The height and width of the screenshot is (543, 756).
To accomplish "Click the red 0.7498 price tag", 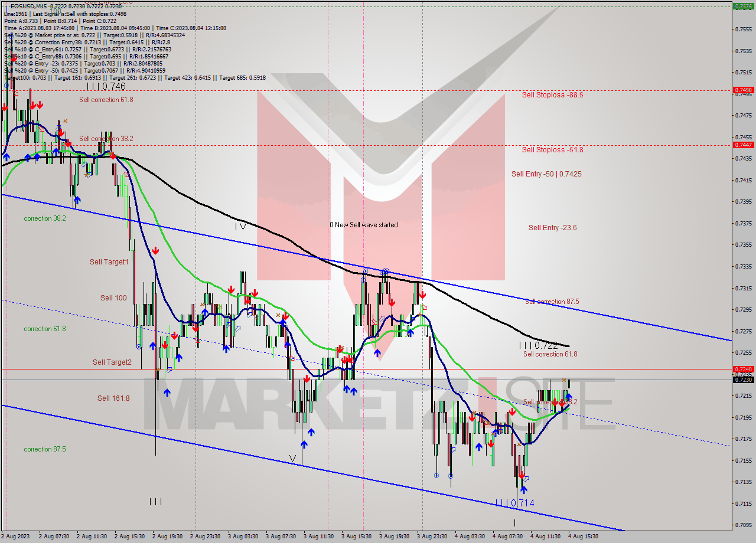I will [743, 90].
